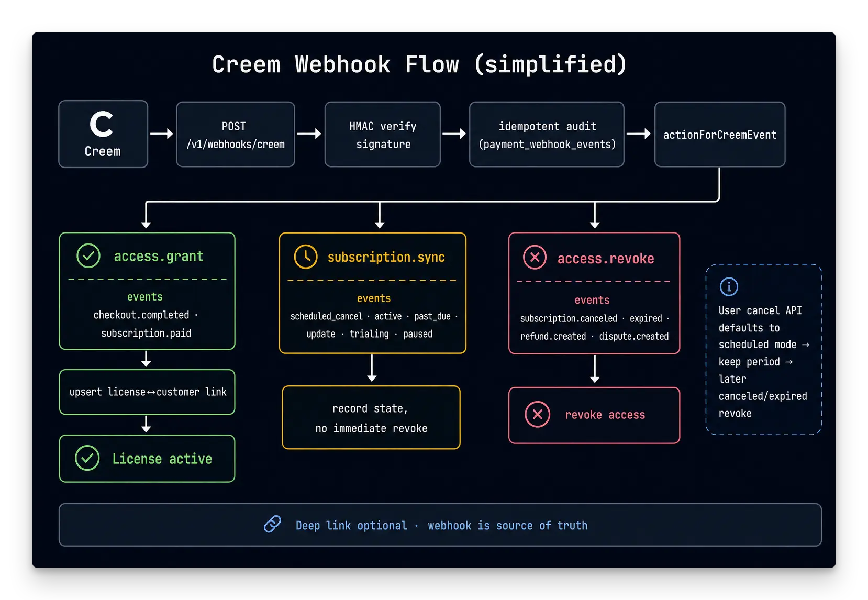Click the 'revoke access' text
Image resolution: width=868 pixels, height=600 pixels.
[x=605, y=415]
